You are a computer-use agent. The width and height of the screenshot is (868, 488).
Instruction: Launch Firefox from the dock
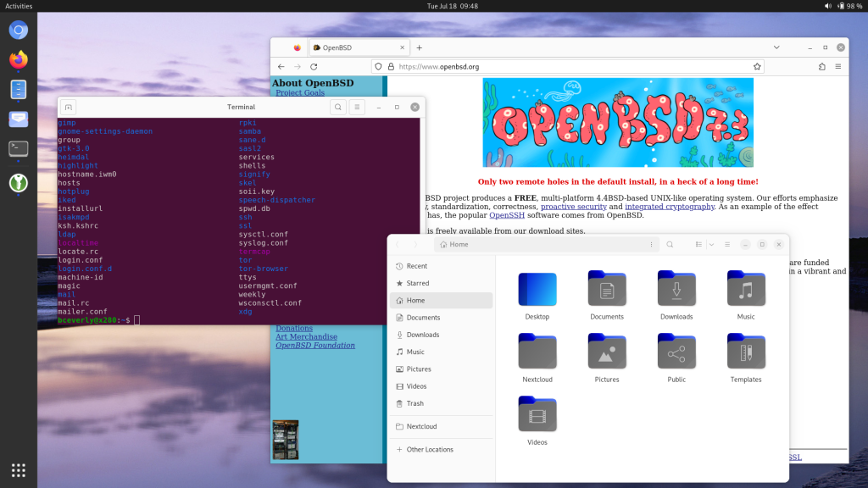click(x=19, y=59)
